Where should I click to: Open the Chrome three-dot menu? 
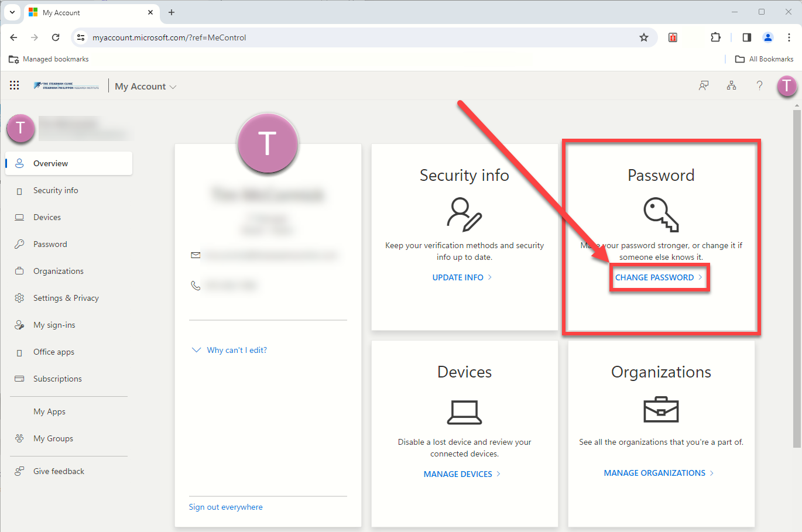789,37
